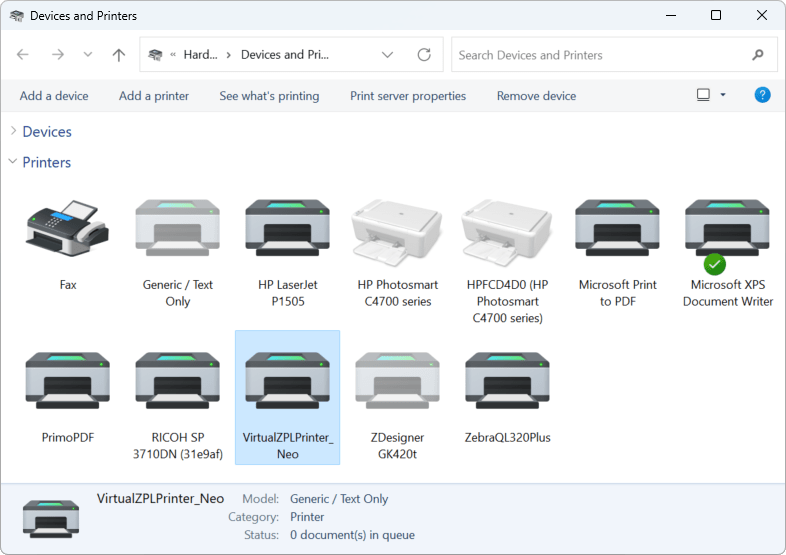The height and width of the screenshot is (555, 786).
Task: Click Remove device
Action: [x=536, y=96]
